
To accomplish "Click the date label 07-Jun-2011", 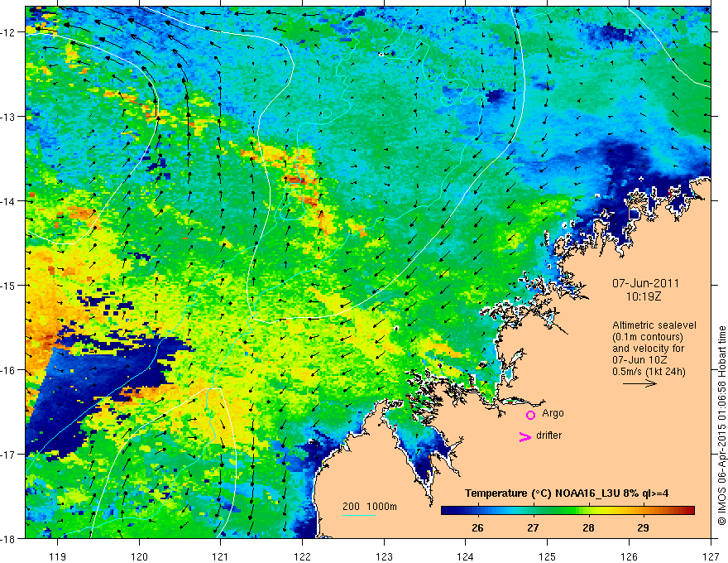I will pyautogui.click(x=645, y=283).
